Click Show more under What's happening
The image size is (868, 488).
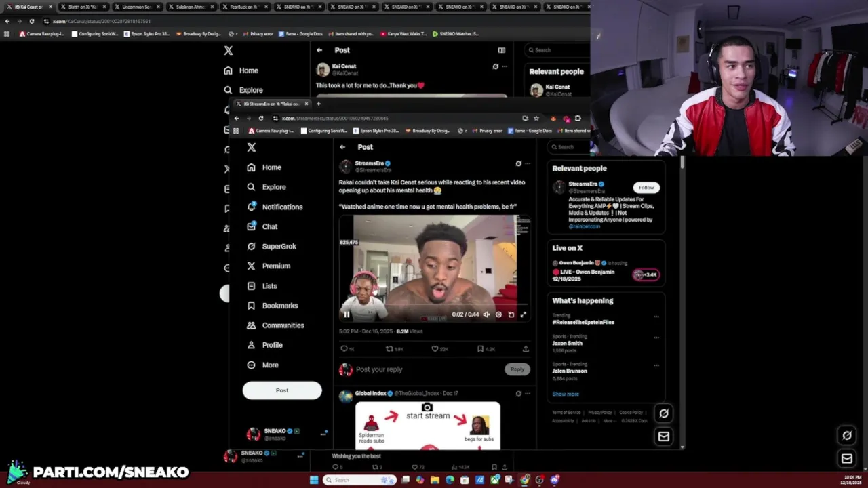click(566, 394)
